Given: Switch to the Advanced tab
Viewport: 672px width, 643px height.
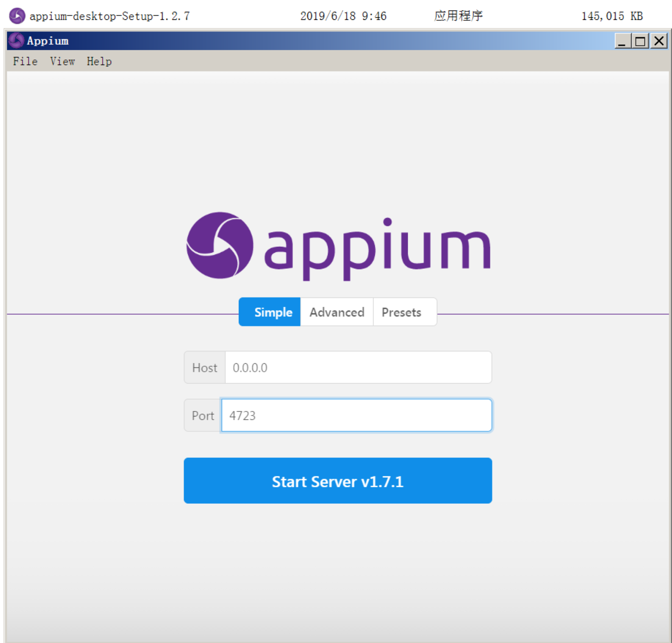Looking at the screenshot, I should pos(336,312).
